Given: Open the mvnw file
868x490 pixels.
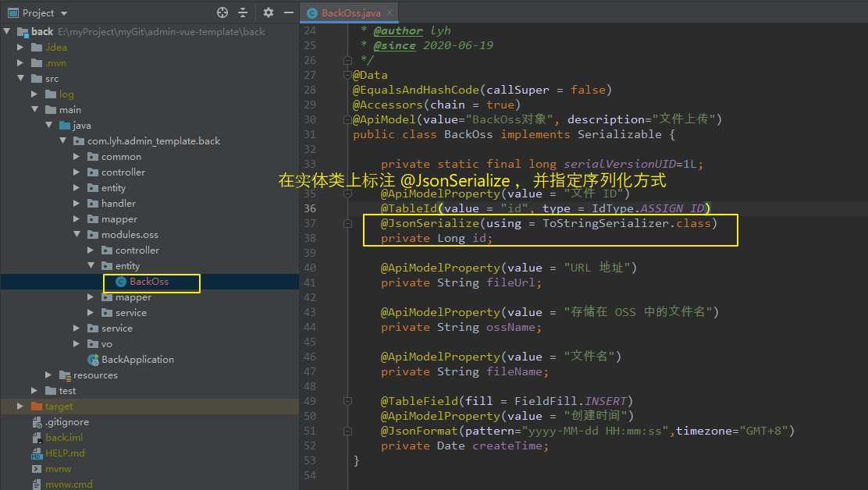Looking at the screenshot, I should [x=58, y=468].
